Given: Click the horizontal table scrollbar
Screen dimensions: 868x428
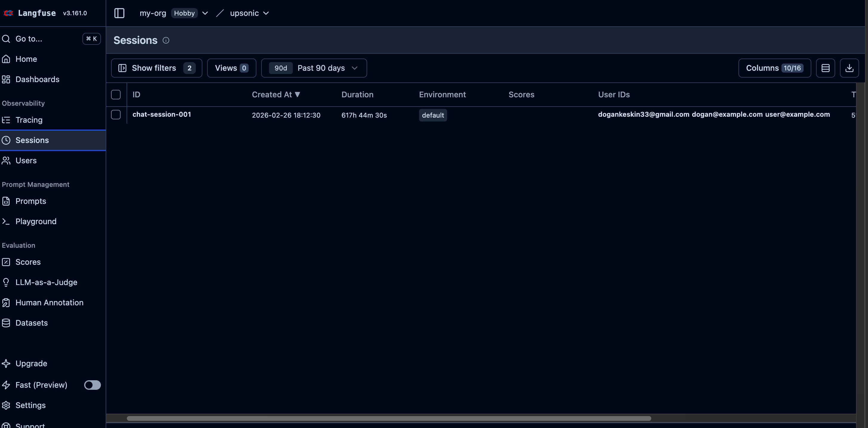Looking at the screenshot, I should coord(389,418).
